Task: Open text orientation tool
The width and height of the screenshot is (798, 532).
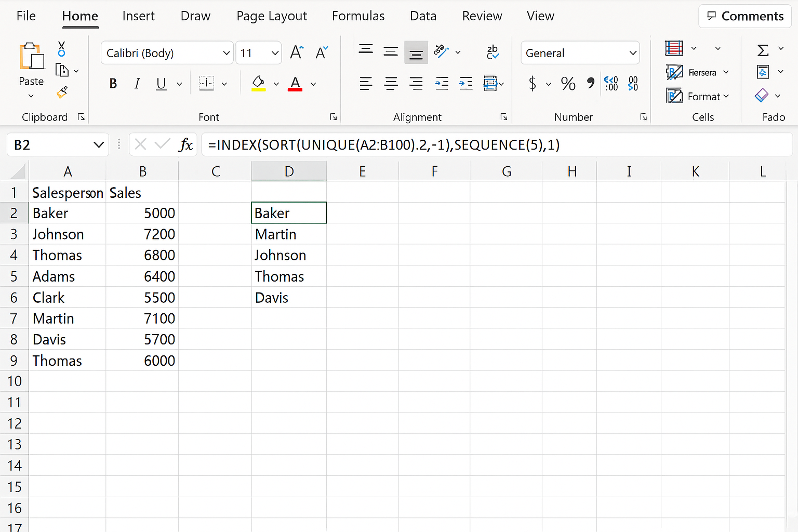Action: (x=441, y=51)
